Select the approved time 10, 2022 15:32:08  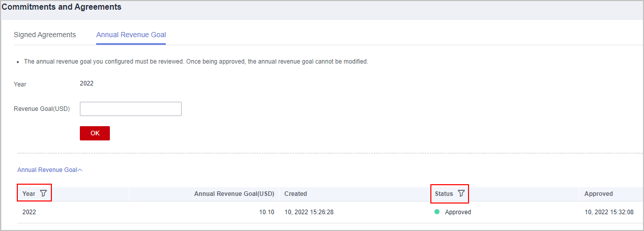[609, 212]
